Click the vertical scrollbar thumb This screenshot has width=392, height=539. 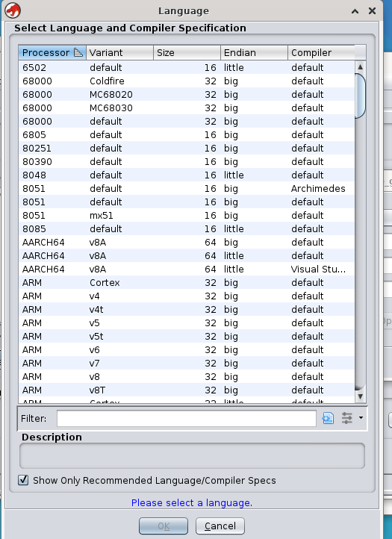point(360,96)
